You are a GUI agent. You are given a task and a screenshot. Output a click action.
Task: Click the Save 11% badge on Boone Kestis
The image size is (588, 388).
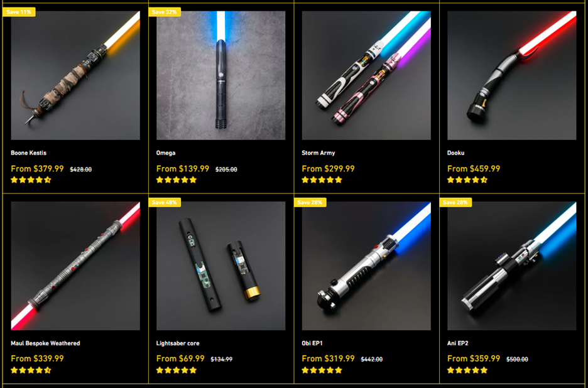click(19, 12)
